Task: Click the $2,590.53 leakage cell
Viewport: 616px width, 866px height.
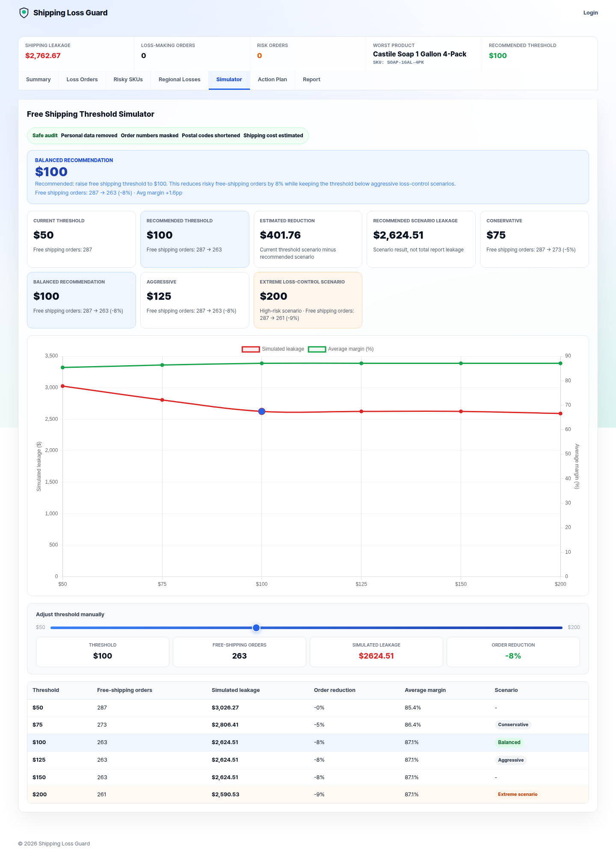Action: 225,794
